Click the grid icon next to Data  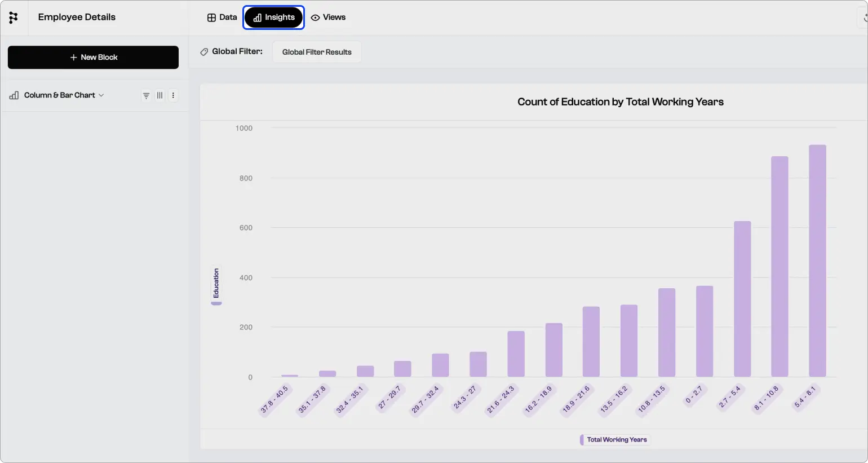click(211, 17)
